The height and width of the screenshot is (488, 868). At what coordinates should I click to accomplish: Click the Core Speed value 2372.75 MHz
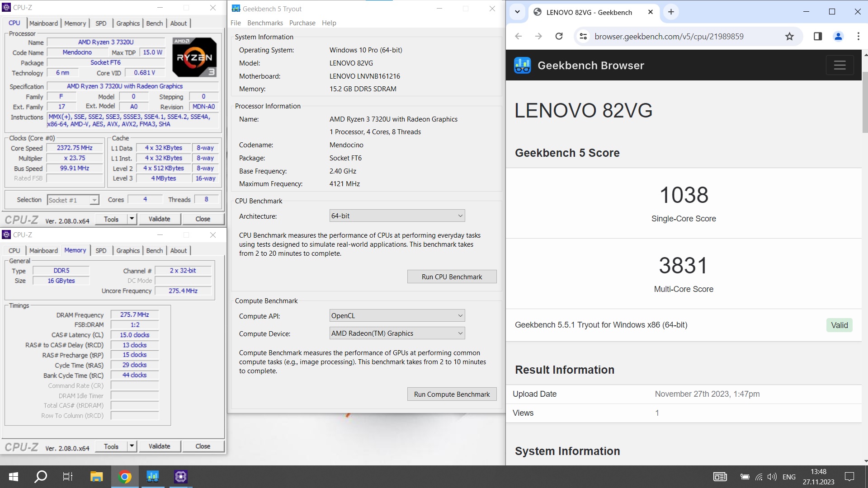pos(75,148)
